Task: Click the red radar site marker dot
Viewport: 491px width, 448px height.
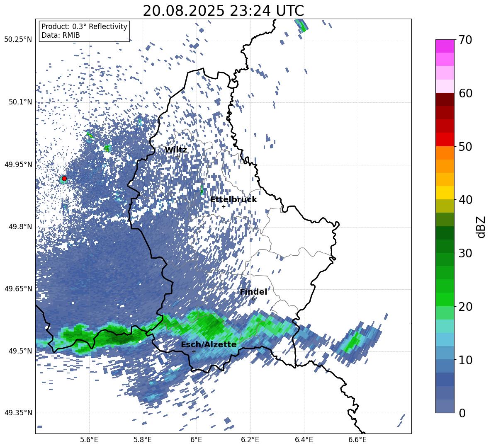Action: tap(64, 178)
